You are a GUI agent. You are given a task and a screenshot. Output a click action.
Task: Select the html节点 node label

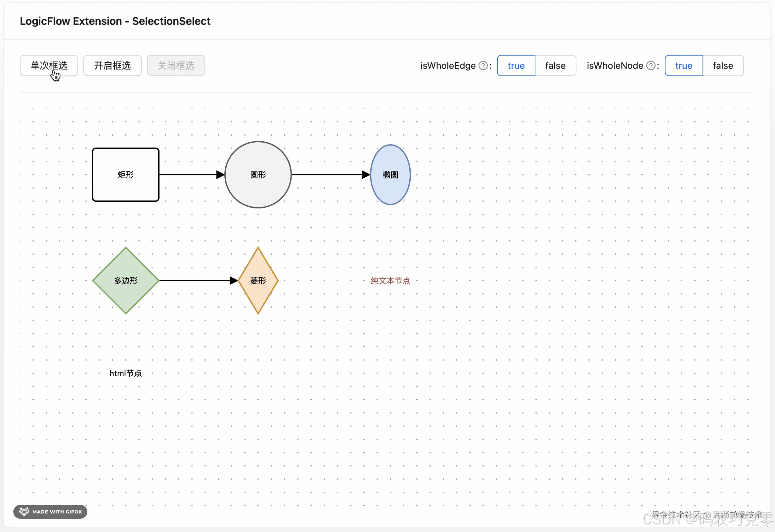pyautogui.click(x=125, y=373)
